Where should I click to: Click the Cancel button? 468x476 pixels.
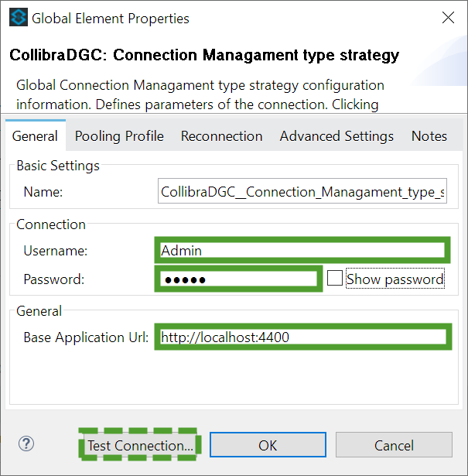click(394, 445)
